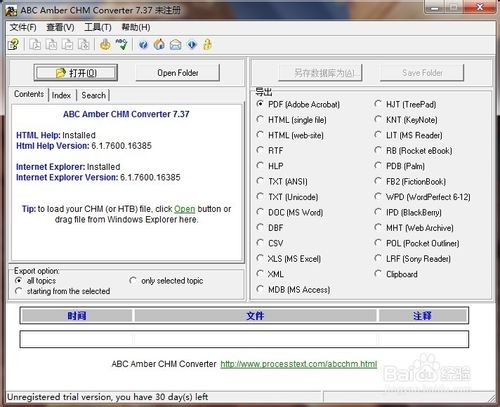Select RB (Rocket eBook) export format
This screenshot has width=500, height=407.
(x=413, y=150)
